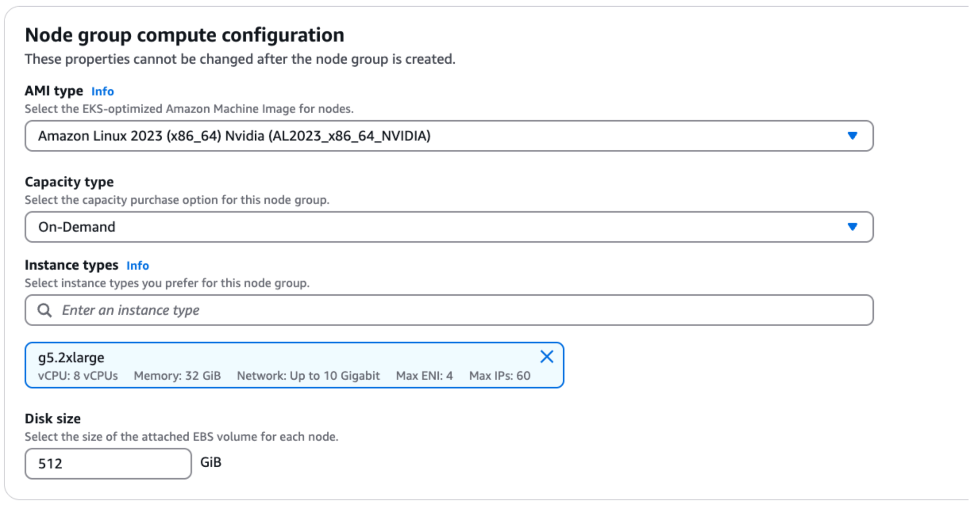Click the Instance types label

[x=72, y=265]
